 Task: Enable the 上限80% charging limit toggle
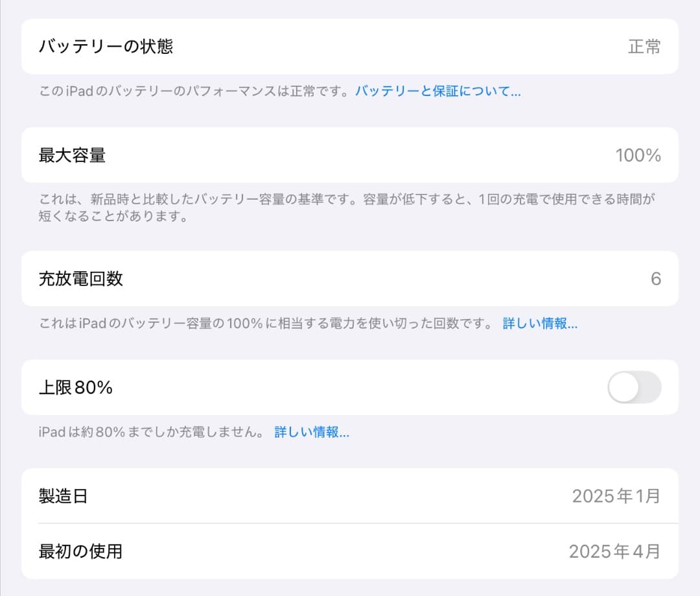point(634,387)
